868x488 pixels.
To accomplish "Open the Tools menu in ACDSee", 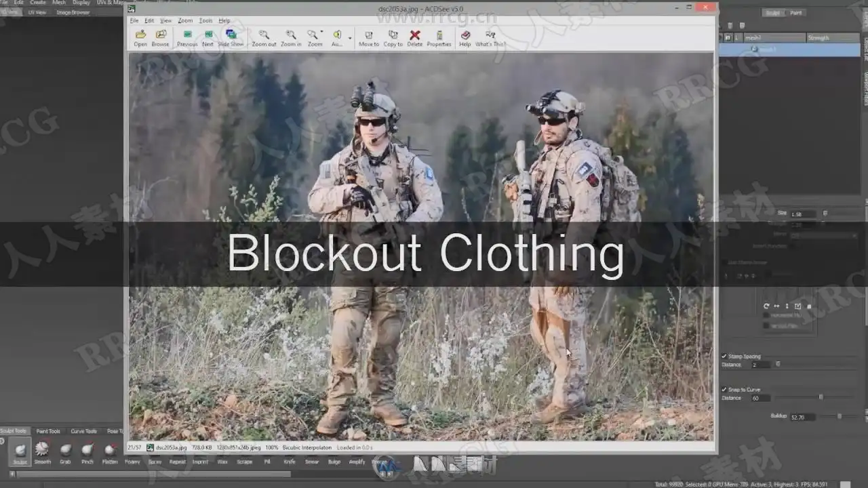I will pos(205,20).
